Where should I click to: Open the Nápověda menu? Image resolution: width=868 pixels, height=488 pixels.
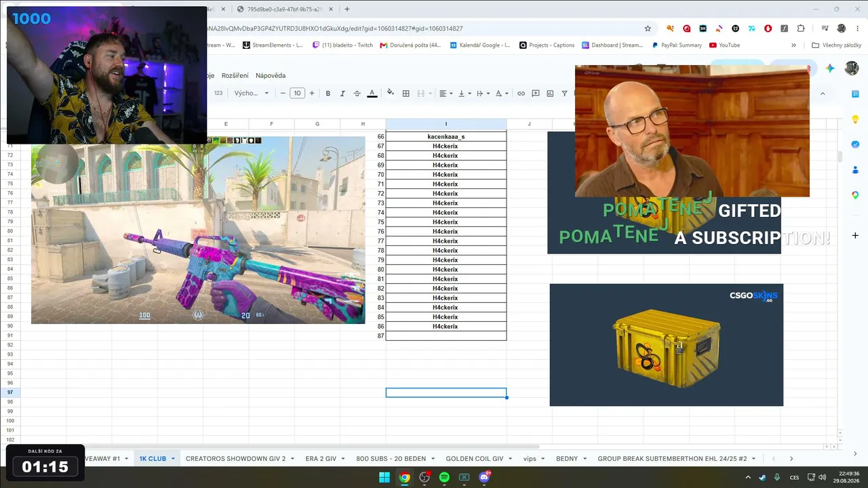pyautogui.click(x=271, y=75)
